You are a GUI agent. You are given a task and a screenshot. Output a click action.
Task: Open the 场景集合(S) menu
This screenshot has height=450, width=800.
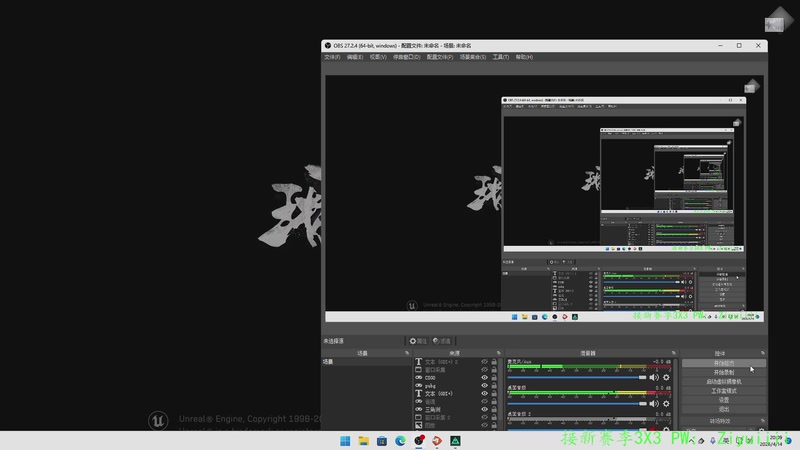tap(472, 57)
